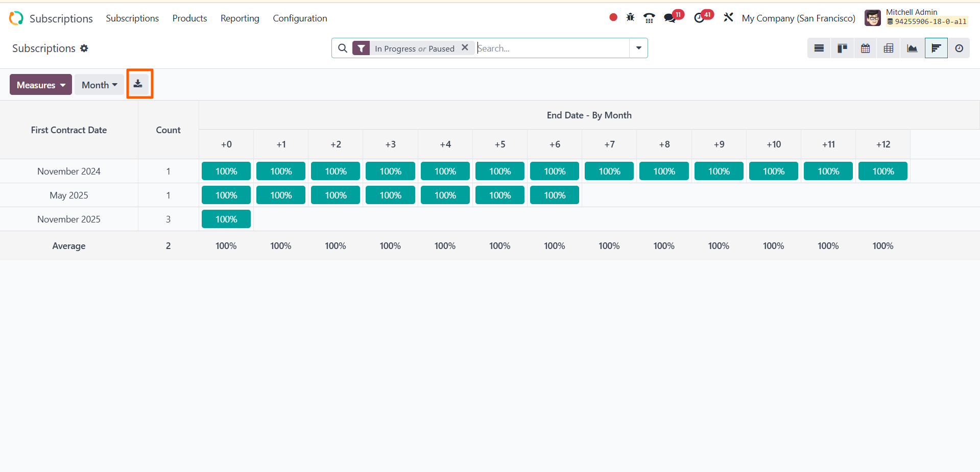Switch to the kanban view

[x=842, y=48]
